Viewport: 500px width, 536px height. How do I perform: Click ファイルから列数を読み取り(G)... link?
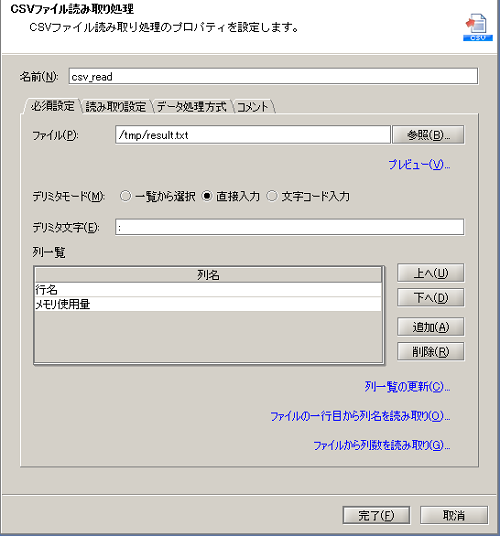tap(381, 445)
